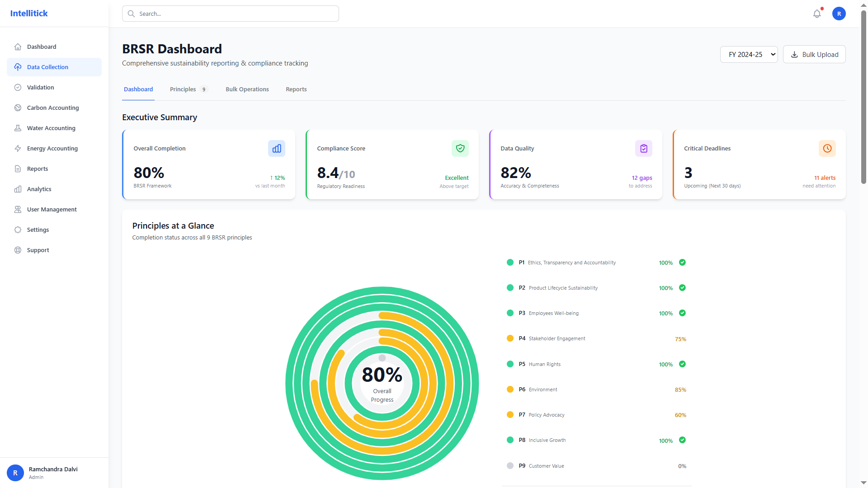
Task: Click the P9 Customer Value status dot
Action: (x=510, y=465)
